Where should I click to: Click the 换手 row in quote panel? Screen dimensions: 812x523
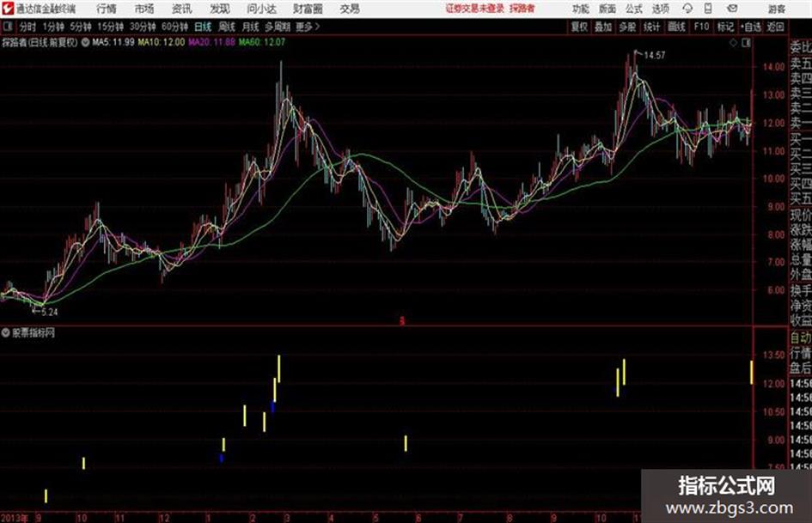coord(801,290)
